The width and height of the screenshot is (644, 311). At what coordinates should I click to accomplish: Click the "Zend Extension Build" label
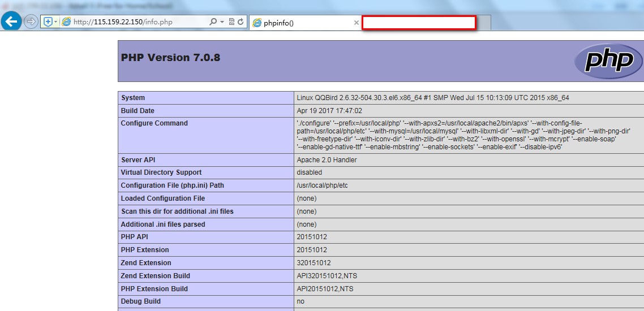155,276
